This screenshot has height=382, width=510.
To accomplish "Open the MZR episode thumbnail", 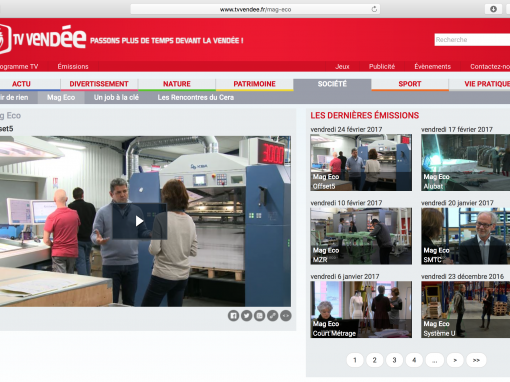I will [361, 236].
